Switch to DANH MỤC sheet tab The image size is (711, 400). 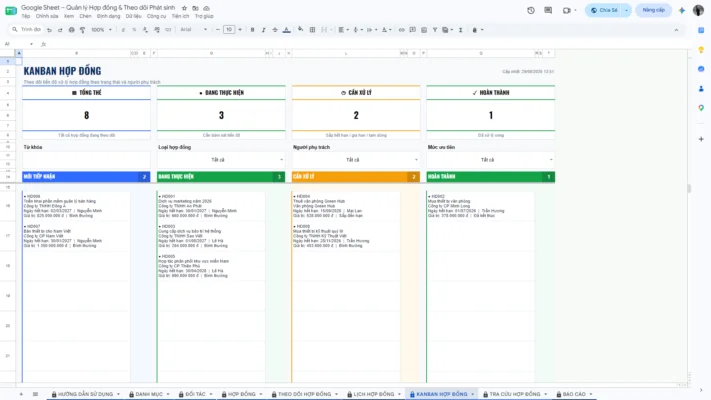coord(149,394)
